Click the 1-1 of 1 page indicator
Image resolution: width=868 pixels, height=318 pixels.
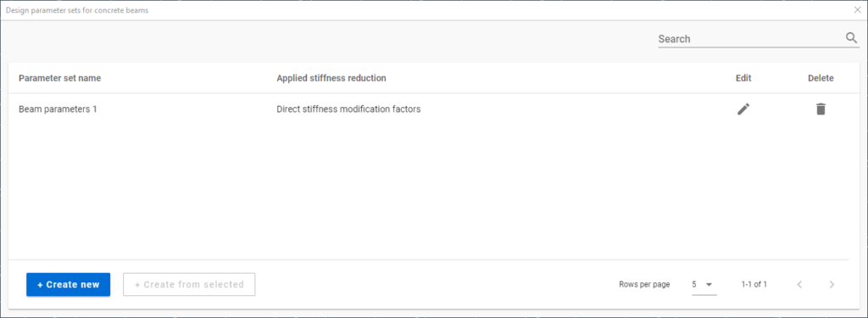[754, 285]
